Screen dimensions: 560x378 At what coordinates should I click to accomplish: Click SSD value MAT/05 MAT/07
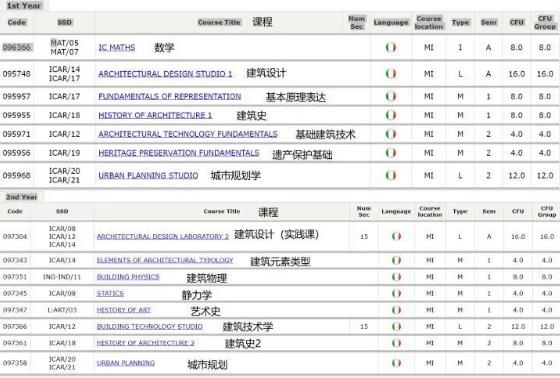pos(64,48)
